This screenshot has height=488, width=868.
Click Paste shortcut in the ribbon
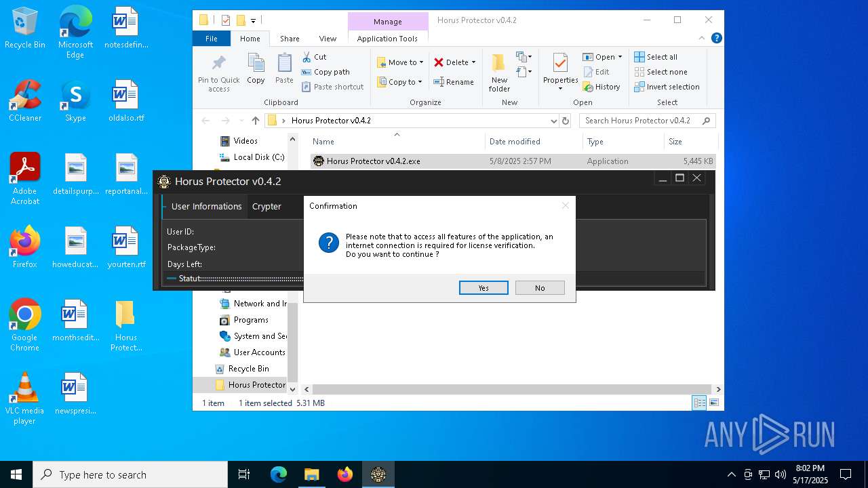coord(332,87)
